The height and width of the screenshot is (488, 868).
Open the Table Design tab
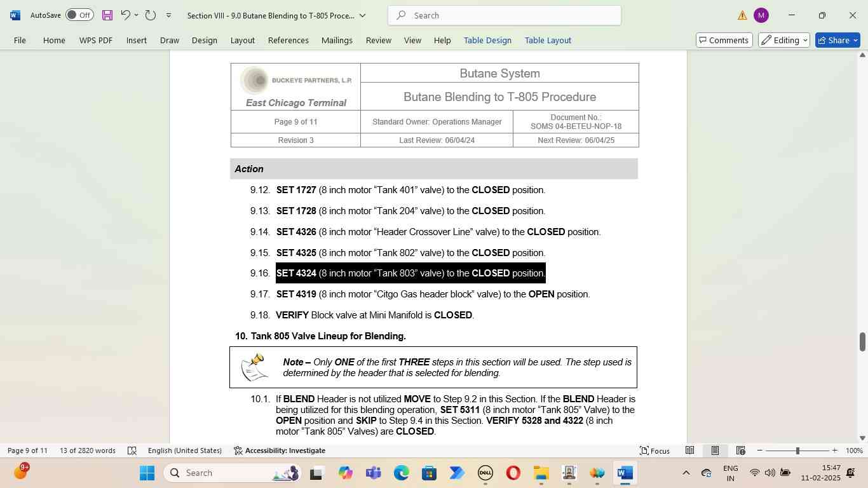tap(487, 40)
